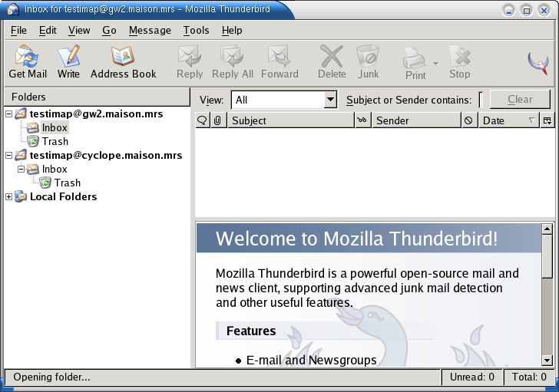Click the attachment paperclip column header
Image resolution: width=559 pixels, height=392 pixels.
click(x=218, y=120)
